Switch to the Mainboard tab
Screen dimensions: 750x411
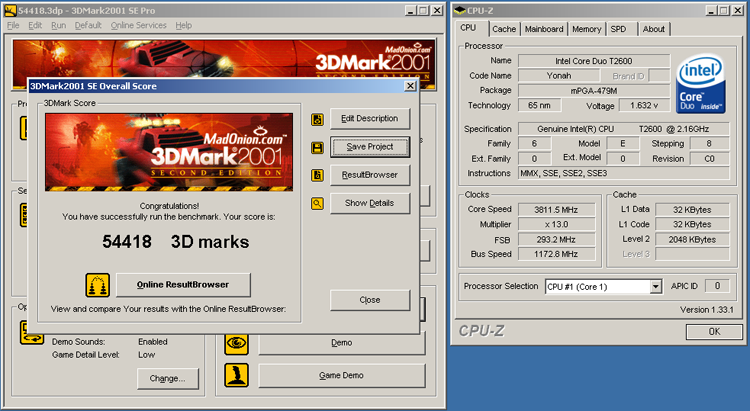(544, 29)
